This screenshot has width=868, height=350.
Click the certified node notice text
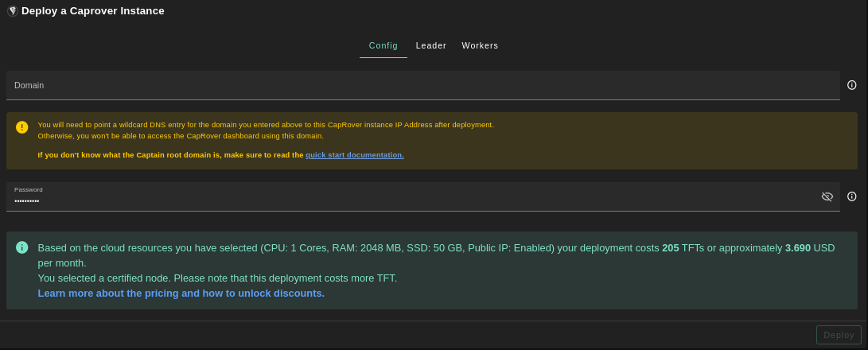(216, 278)
